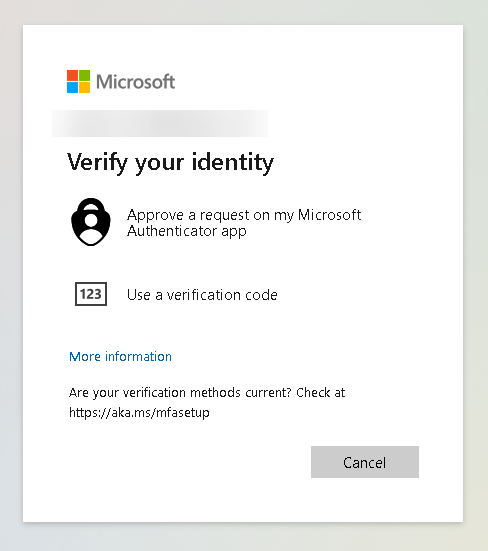Click the blurred account email field

(x=160, y=123)
